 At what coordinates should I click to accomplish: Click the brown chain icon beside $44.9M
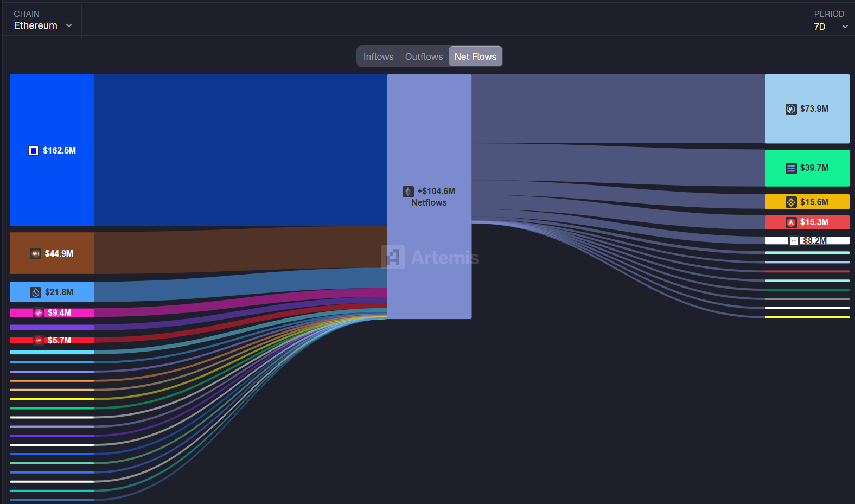click(x=36, y=253)
